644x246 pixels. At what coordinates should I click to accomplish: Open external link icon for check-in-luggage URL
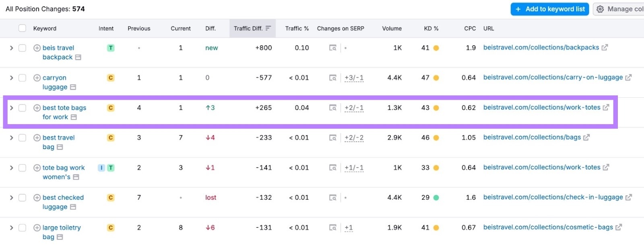(x=628, y=197)
